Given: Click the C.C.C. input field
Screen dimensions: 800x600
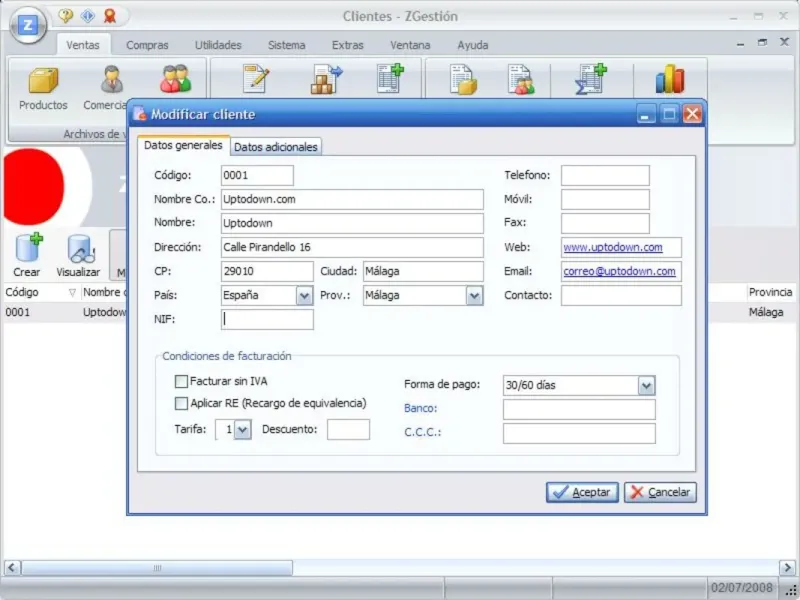Looking at the screenshot, I should pos(579,433).
